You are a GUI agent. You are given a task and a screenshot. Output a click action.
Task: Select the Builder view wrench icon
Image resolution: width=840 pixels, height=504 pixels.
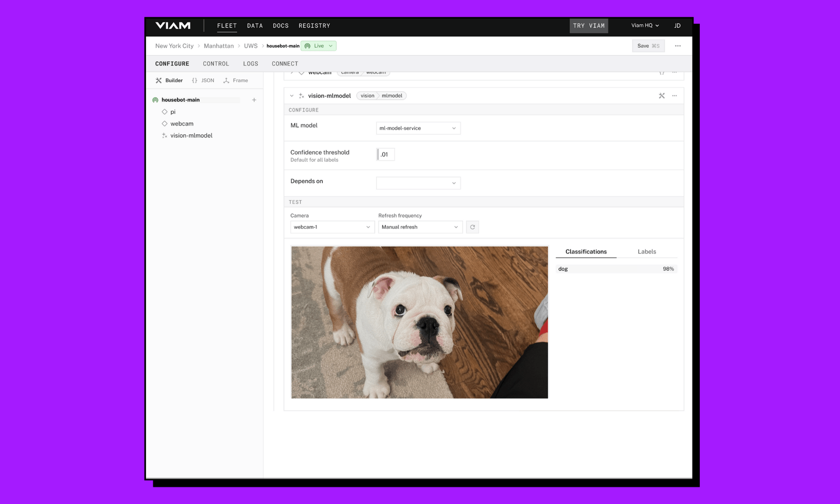[159, 80]
